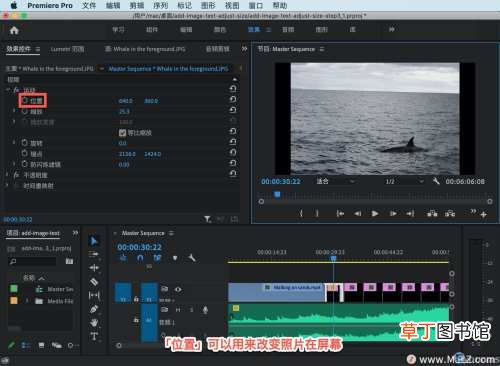Select the Slip tool

(94, 295)
